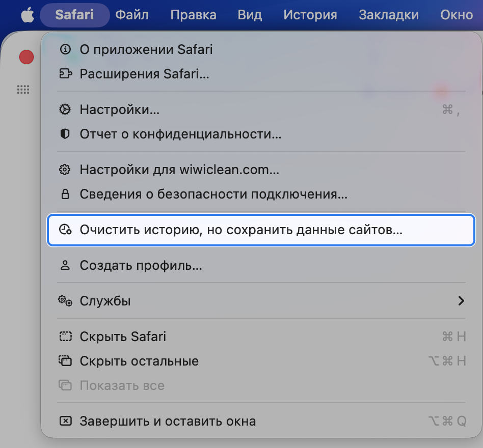Click the person icon beside Создать профиль
The image size is (483, 448).
pyautogui.click(x=65, y=265)
